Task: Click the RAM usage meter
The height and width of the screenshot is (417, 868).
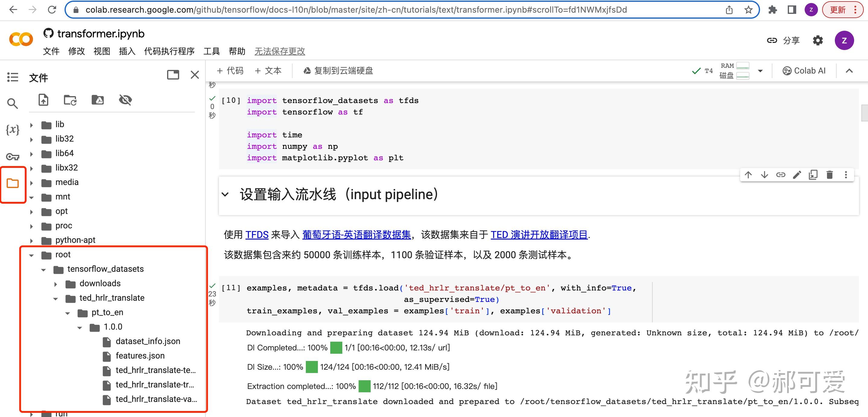Action: tap(743, 66)
